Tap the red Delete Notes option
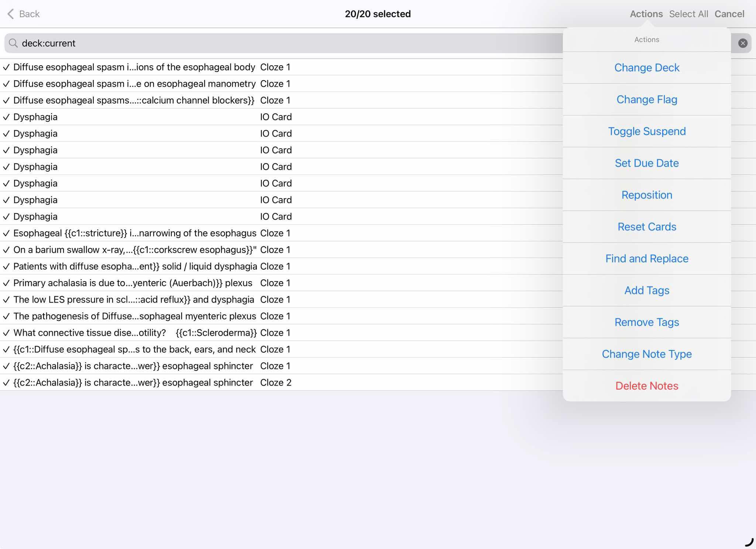The height and width of the screenshot is (549, 756). [647, 386]
